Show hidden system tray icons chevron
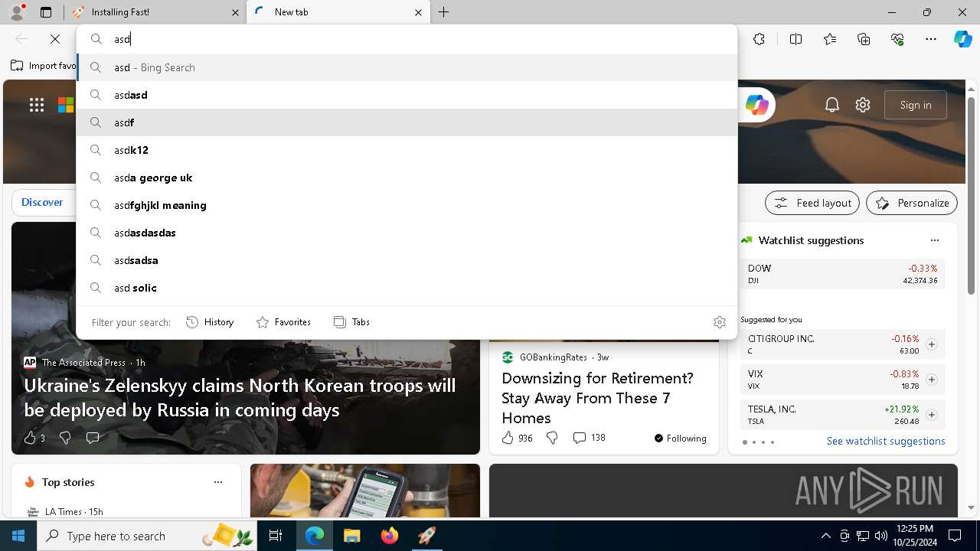 (825, 536)
